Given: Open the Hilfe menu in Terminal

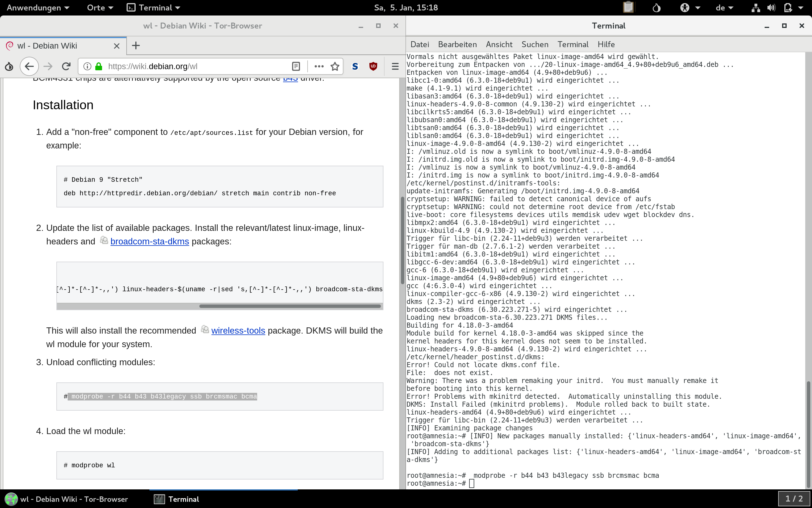Looking at the screenshot, I should (606, 44).
